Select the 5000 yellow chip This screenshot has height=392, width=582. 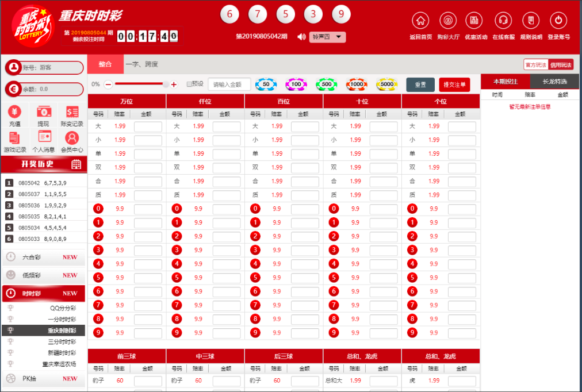coord(387,84)
